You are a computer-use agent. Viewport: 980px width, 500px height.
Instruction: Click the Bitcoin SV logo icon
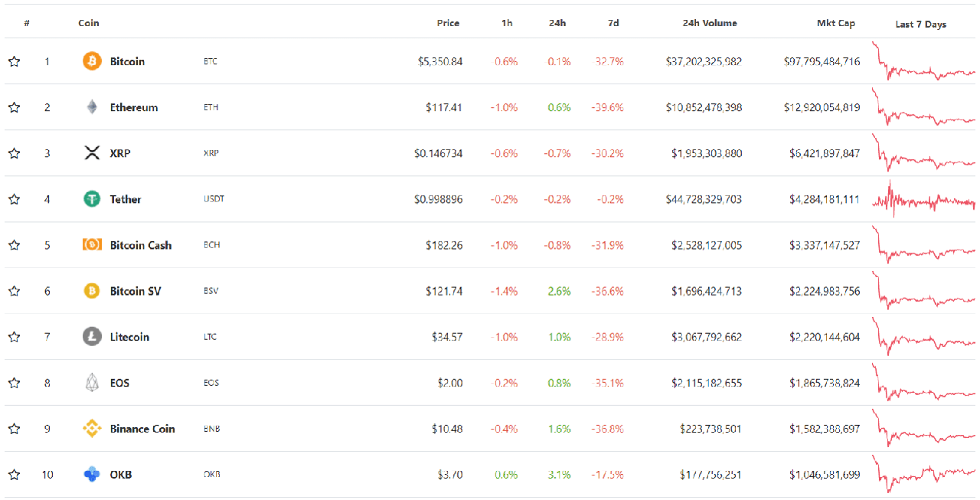pyautogui.click(x=92, y=291)
